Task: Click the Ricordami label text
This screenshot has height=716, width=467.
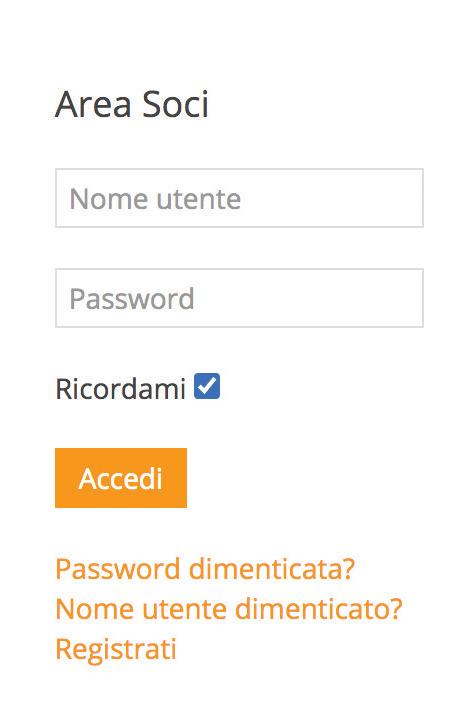Action: pos(121,389)
